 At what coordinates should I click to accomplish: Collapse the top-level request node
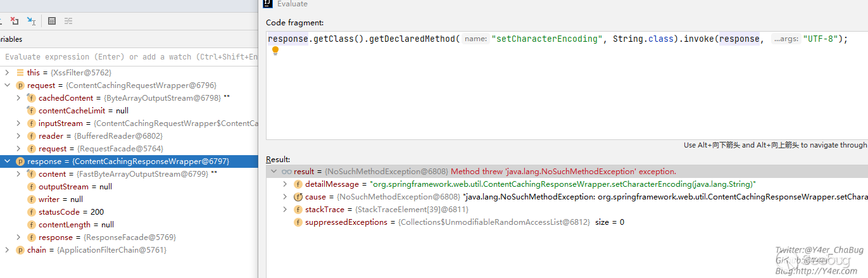click(8, 85)
